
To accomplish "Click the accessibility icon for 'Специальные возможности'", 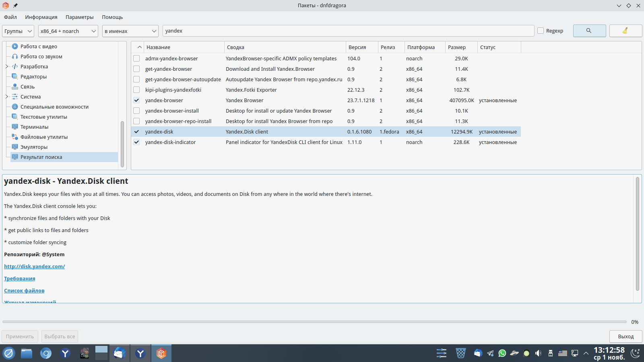I will (x=15, y=107).
